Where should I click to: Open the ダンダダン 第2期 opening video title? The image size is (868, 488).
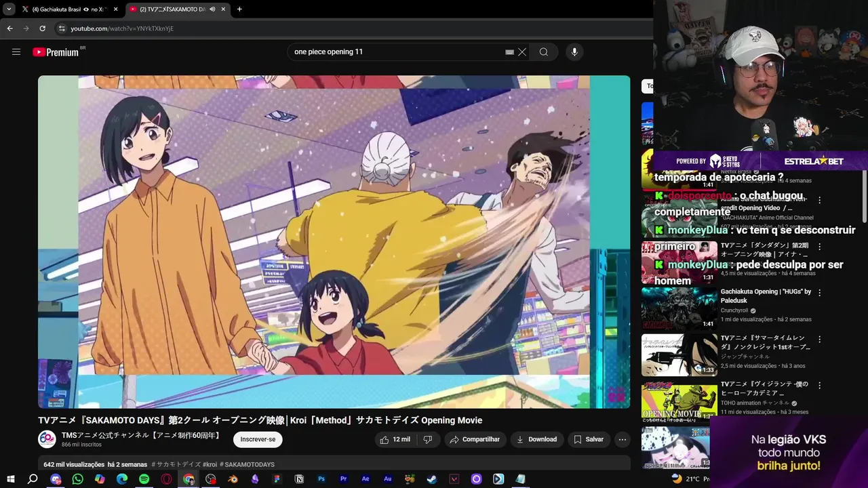[x=765, y=249]
